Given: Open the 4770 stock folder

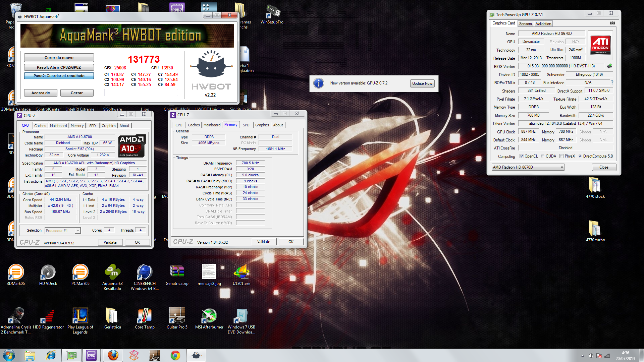Looking at the screenshot, I should point(595,188).
